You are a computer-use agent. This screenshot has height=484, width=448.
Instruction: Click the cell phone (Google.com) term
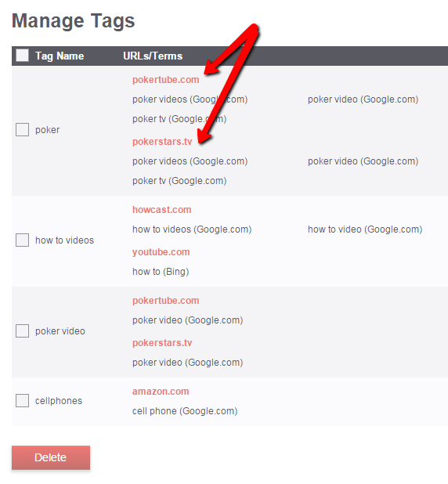185,411
